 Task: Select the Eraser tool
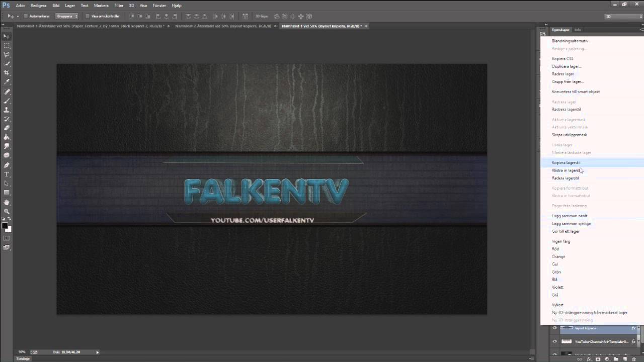(x=7, y=128)
